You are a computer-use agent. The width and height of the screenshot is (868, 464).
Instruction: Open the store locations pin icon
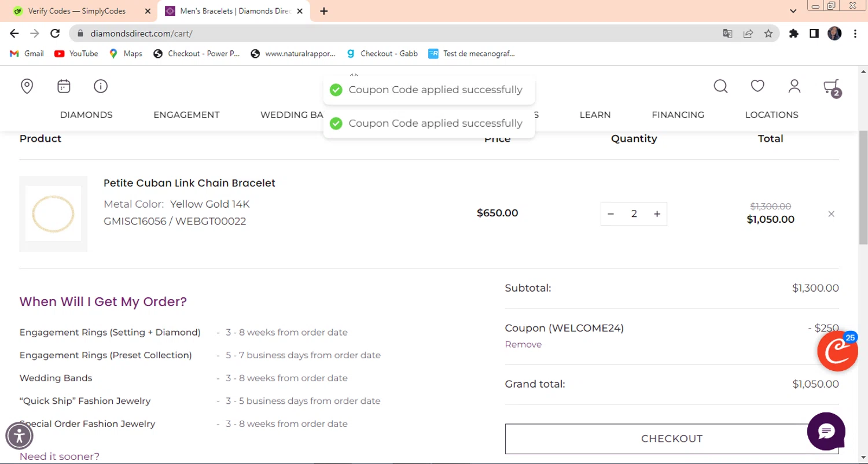coord(27,87)
